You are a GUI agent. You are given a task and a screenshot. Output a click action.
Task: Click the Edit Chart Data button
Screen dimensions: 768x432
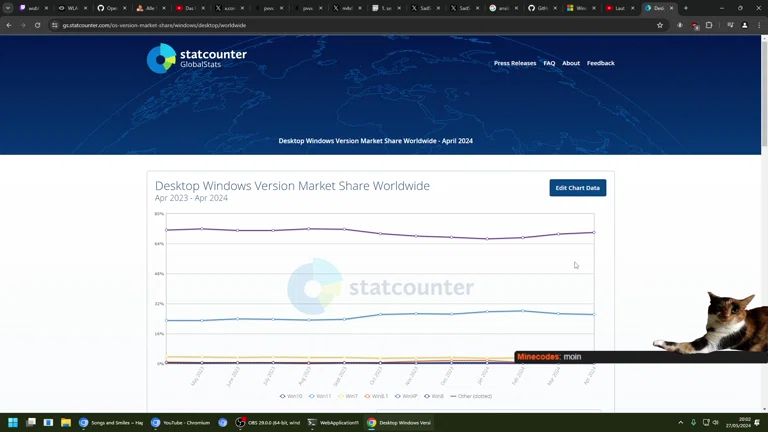pos(577,188)
